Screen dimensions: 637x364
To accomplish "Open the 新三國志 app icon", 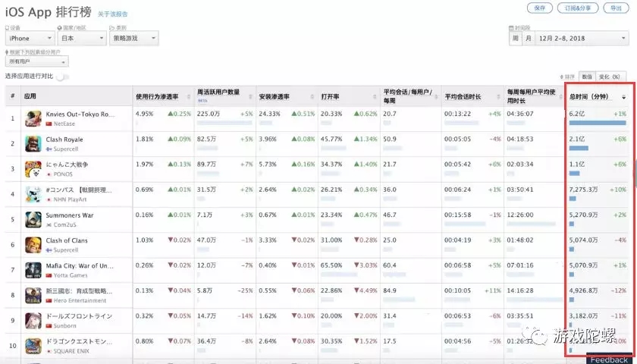I will pyautogui.click(x=33, y=295).
